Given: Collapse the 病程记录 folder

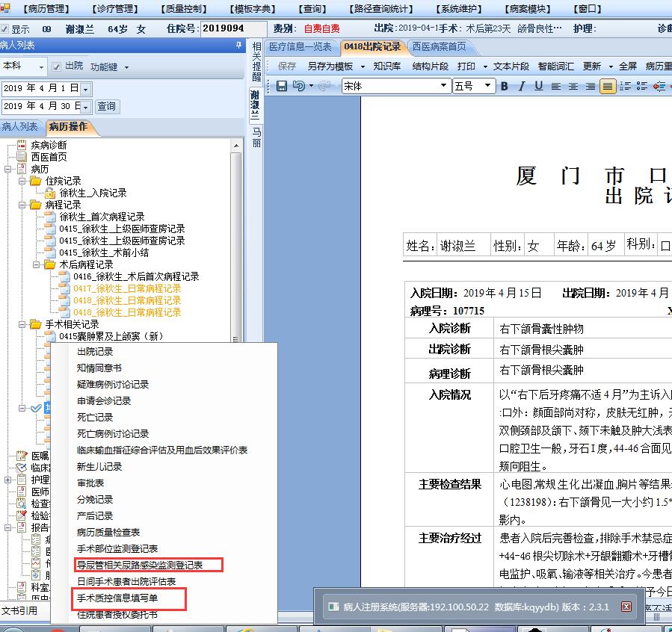Looking at the screenshot, I should [x=22, y=205].
